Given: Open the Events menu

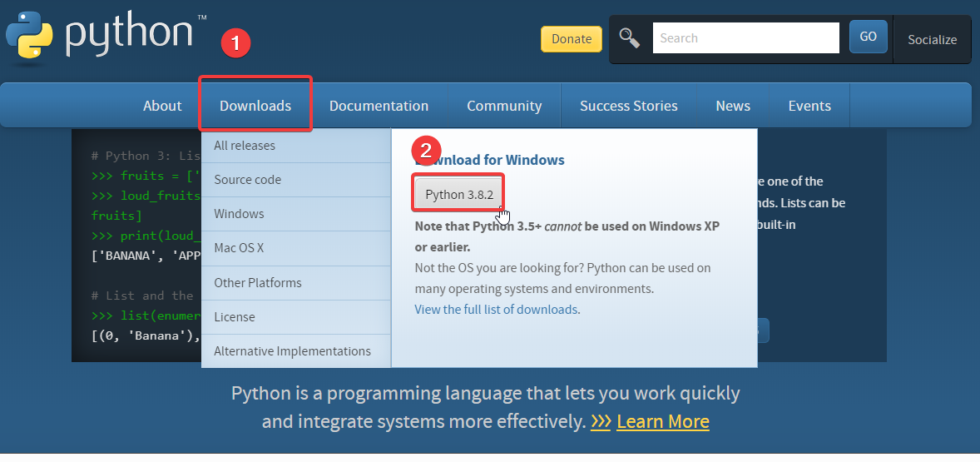Looking at the screenshot, I should (809, 106).
